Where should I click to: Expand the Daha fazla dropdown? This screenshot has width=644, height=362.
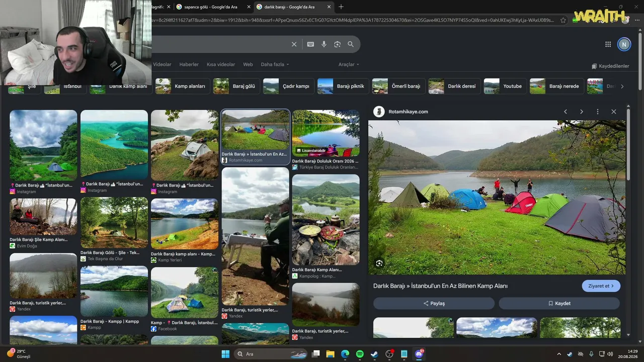[275, 64]
